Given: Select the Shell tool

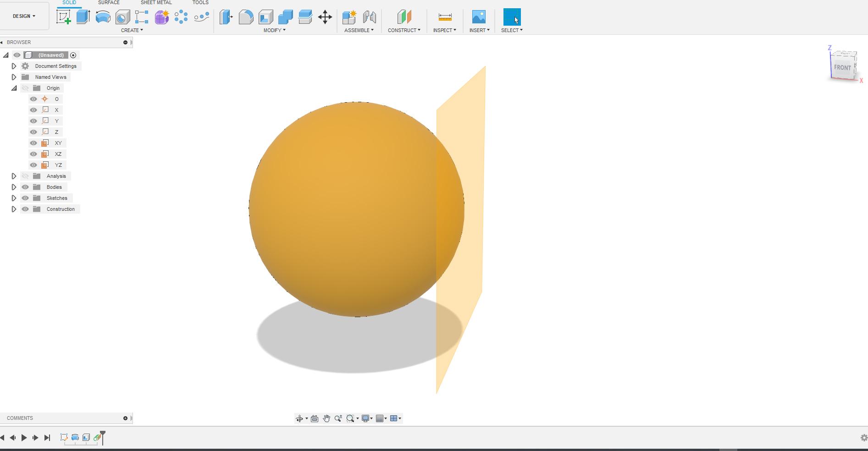Looking at the screenshot, I should click(x=266, y=17).
